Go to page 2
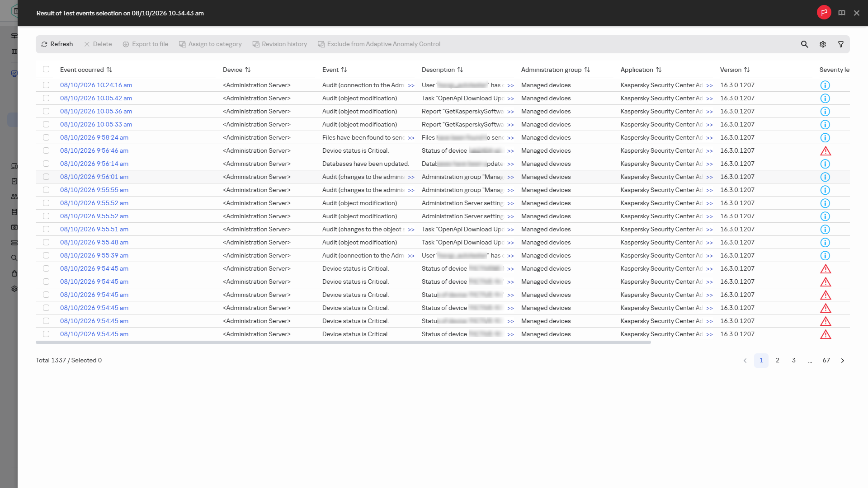This screenshot has width=868, height=488. [x=778, y=360]
